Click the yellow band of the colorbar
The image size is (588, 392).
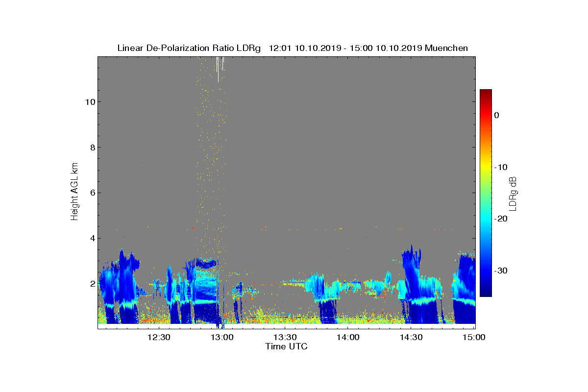pos(486,167)
